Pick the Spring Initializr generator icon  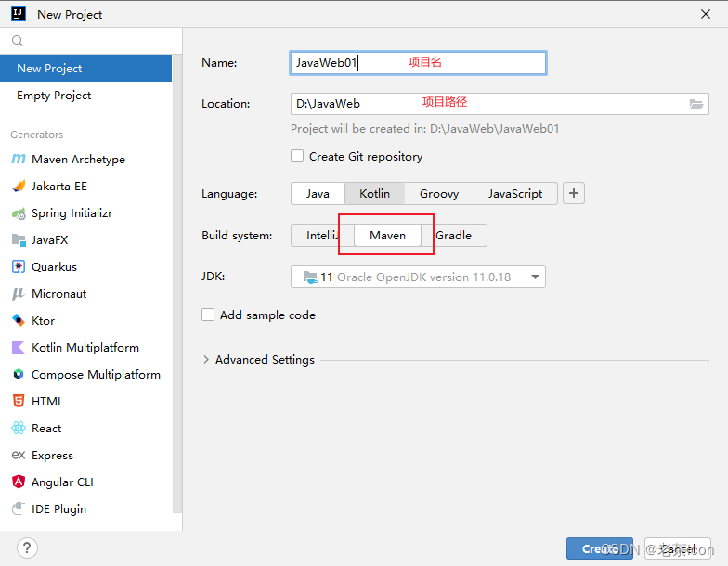19,213
